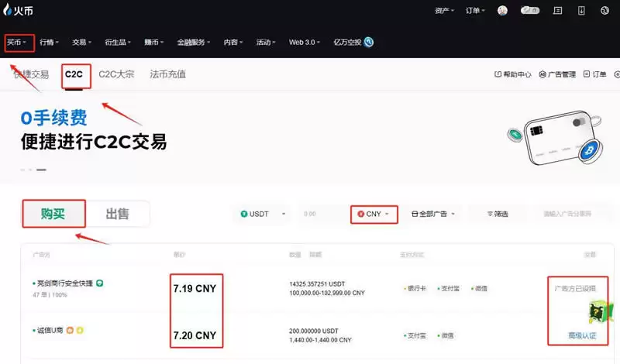Click the floating green mascot icon
The width and height of the screenshot is (620, 364).
(x=600, y=312)
